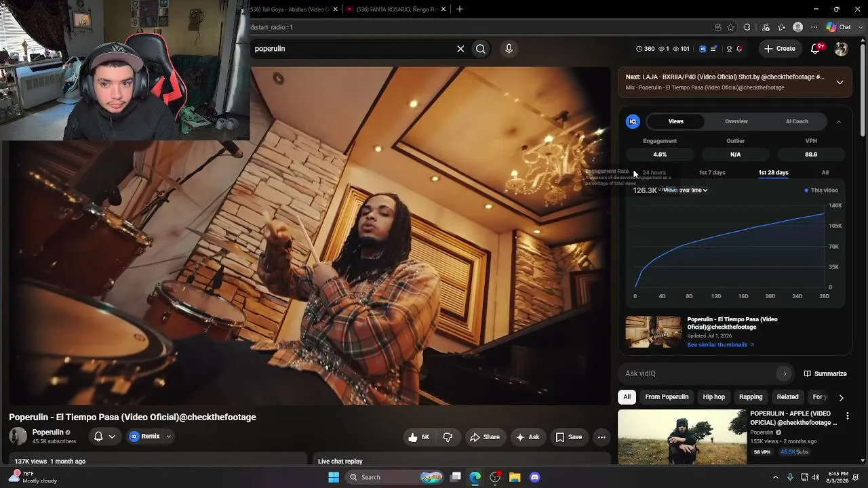The height and width of the screenshot is (488, 868).
Task: Clear the YouTube search box
Action: 460,49
